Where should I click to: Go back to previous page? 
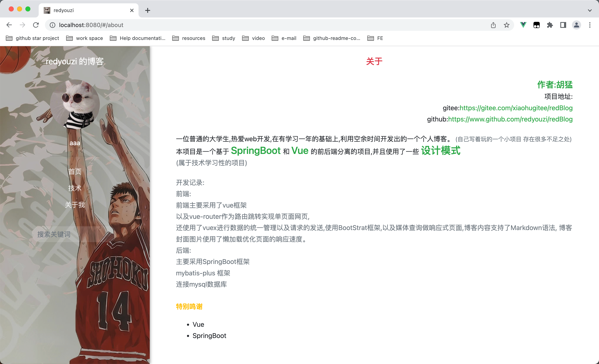coord(9,25)
